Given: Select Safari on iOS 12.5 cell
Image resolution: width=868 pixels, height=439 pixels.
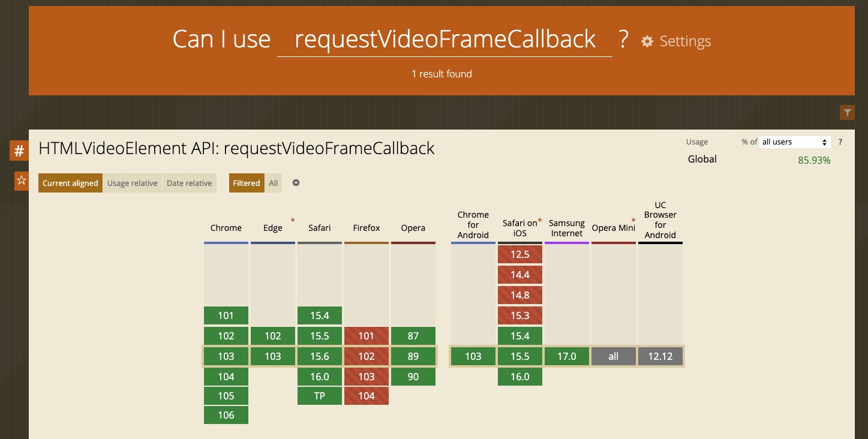Looking at the screenshot, I should (x=520, y=254).
